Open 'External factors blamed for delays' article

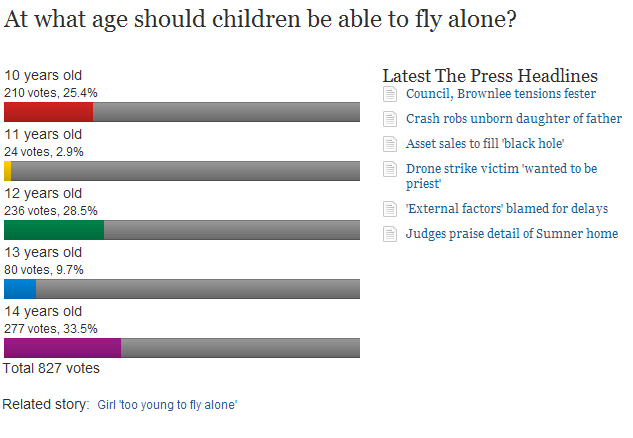point(507,209)
